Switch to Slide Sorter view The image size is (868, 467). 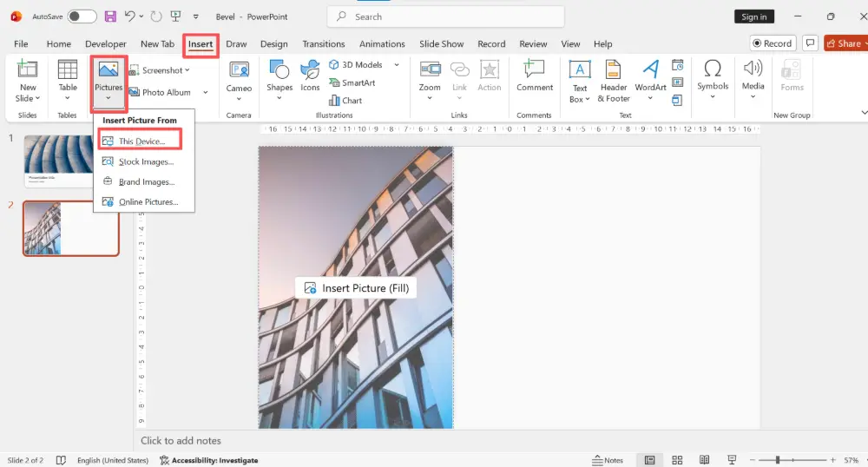pos(677,460)
